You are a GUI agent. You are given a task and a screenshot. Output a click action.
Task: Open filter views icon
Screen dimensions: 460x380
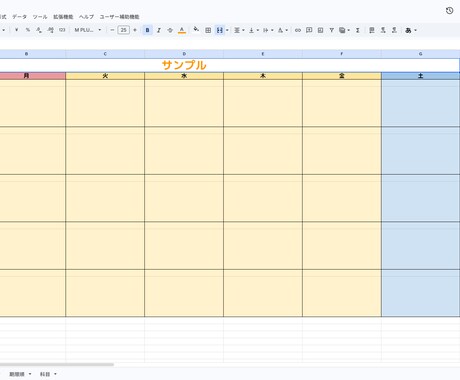342,30
